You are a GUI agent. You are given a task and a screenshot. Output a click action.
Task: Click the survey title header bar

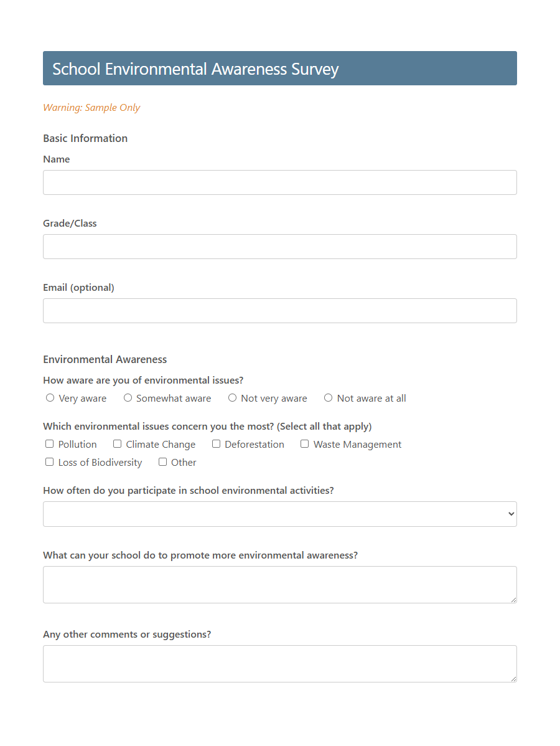(x=279, y=68)
